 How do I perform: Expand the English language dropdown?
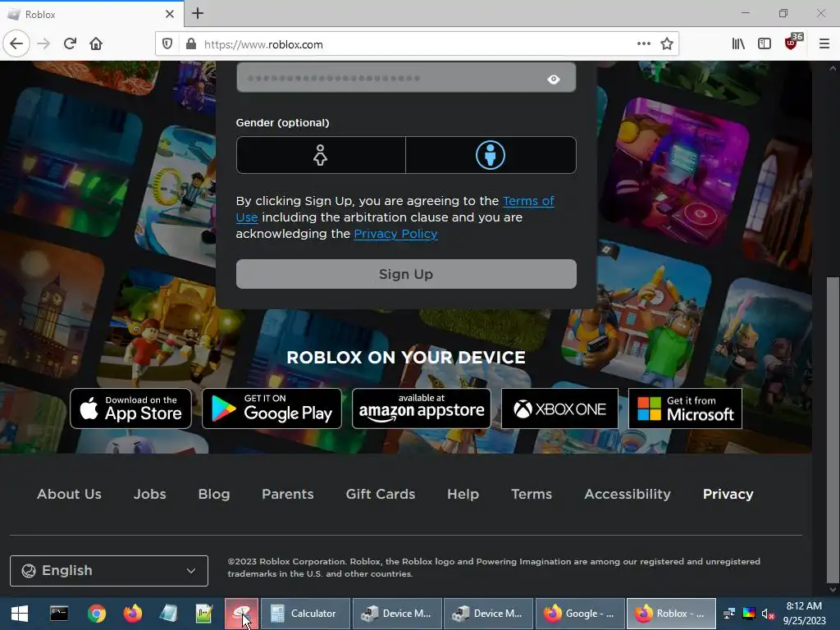(109, 571)
